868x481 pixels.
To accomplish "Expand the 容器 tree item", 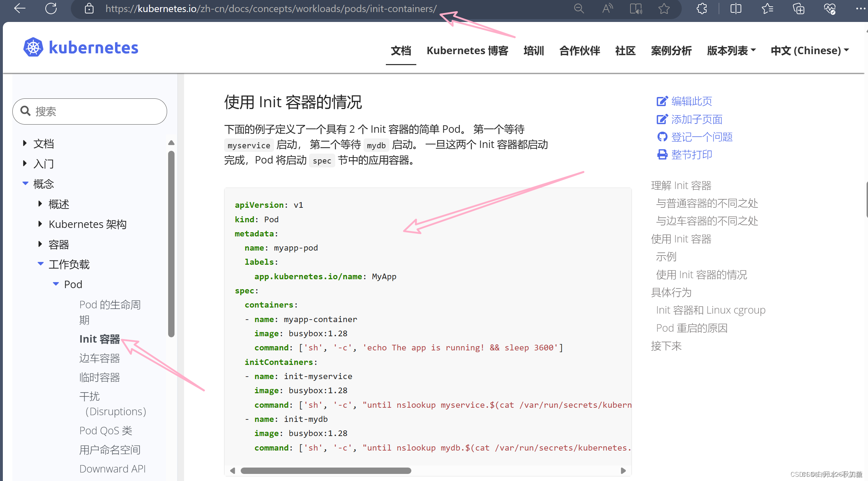I will (x=40, y=244).
